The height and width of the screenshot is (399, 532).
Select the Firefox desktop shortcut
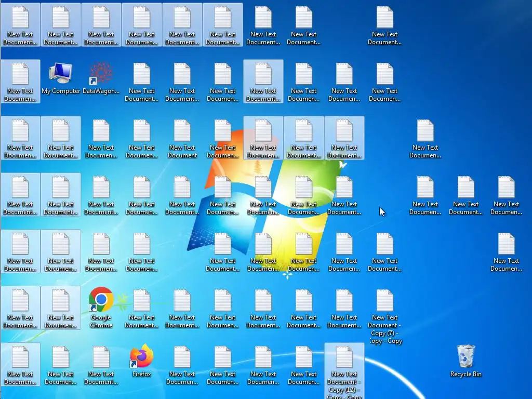[141, 361]
